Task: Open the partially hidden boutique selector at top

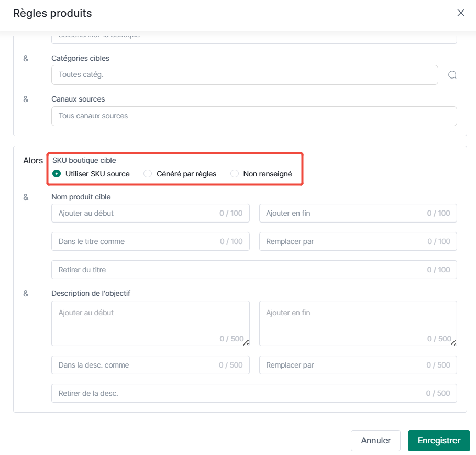Action: pyautogui.click(x=254, y=38)
